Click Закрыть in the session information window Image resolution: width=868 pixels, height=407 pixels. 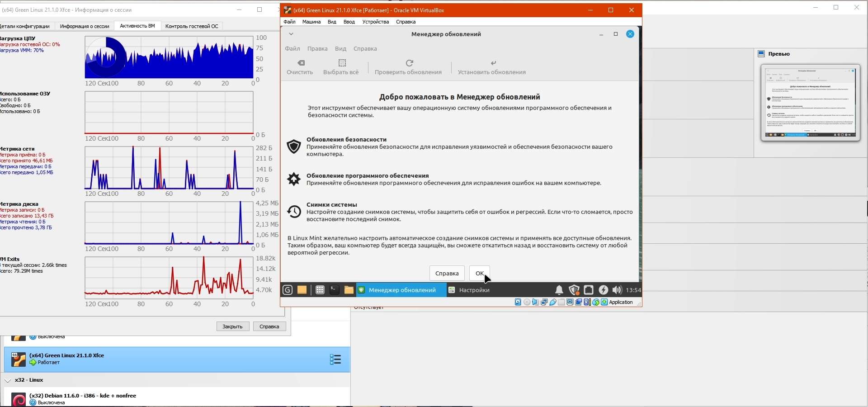[233, 327]
